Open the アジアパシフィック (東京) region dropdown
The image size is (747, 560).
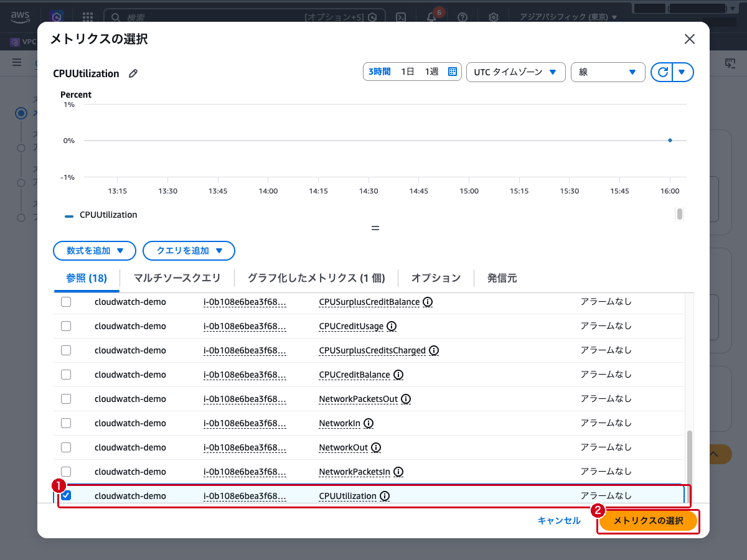[568, 17]
